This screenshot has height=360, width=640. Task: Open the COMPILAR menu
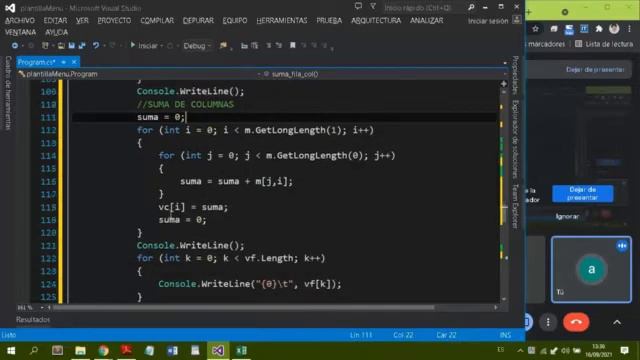157,20
